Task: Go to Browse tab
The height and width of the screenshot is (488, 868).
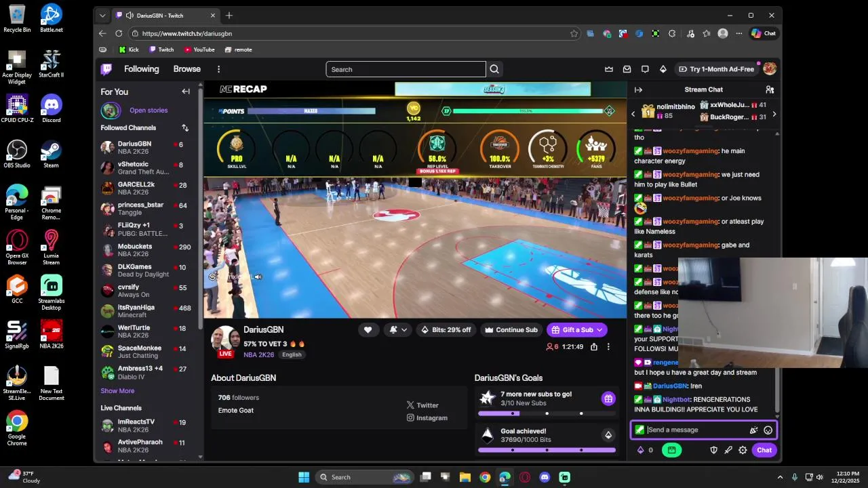Action: 186,69
